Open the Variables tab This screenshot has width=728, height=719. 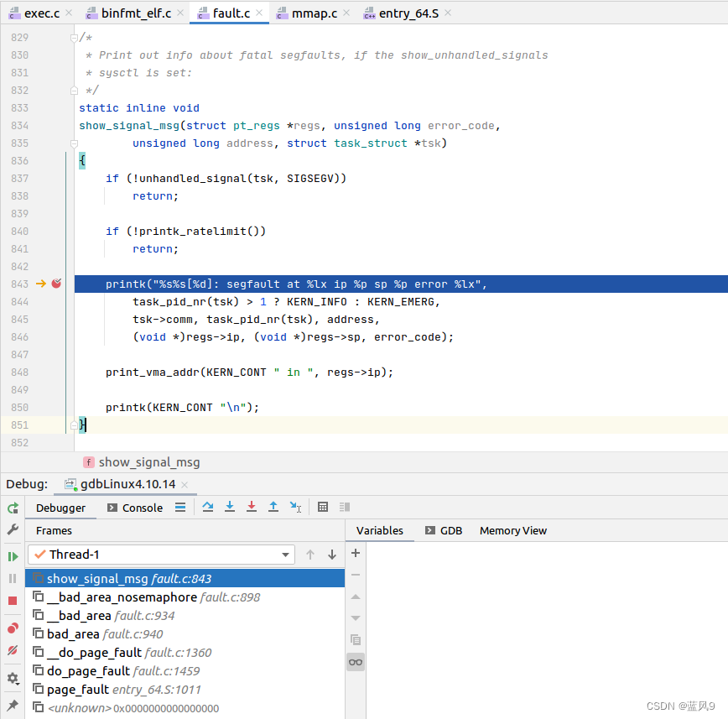tap(380, 530)
